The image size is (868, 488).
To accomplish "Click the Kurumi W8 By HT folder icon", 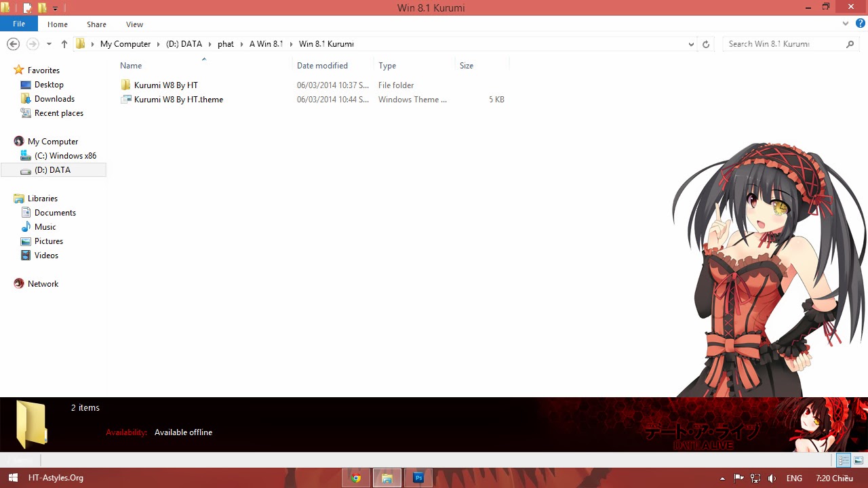I will pos(125,85).
